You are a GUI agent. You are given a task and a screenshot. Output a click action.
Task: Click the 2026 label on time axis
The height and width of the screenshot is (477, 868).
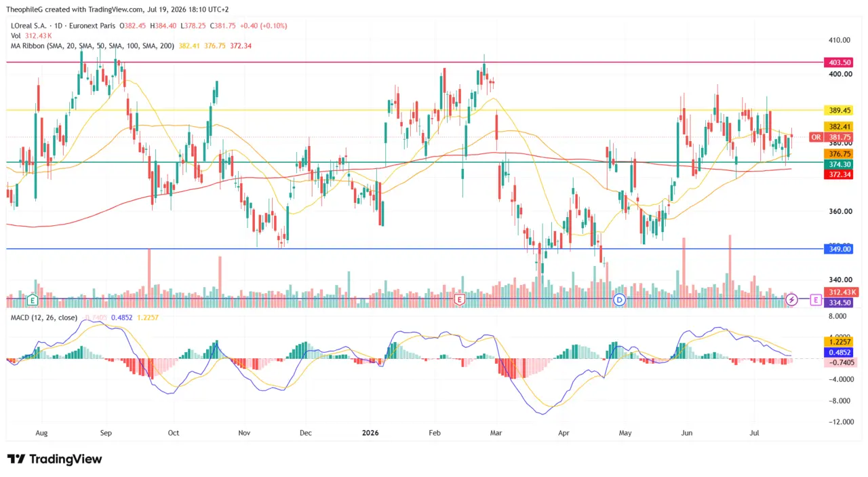pyautogui.click(x=370, y=432)
